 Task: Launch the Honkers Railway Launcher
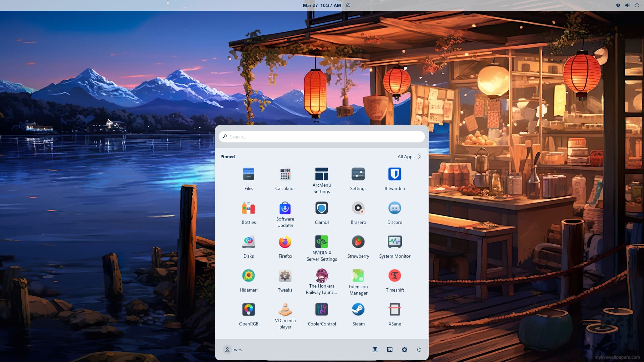[321, 281]
